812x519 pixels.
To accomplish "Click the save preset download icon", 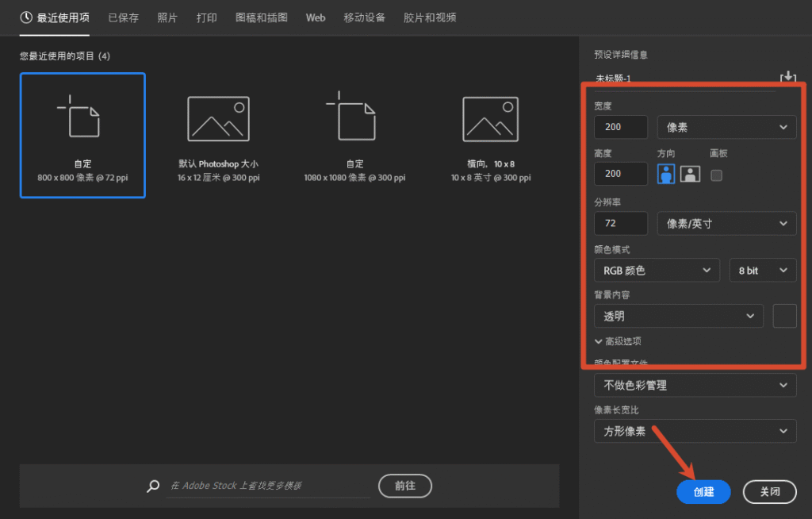I will [x=788, y=76].
